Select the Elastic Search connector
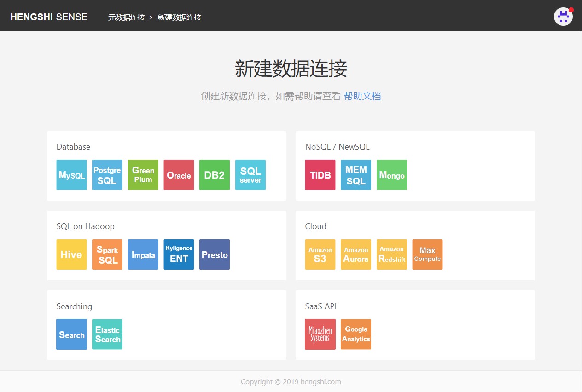The image size is (582, 392). click(107, 334)
